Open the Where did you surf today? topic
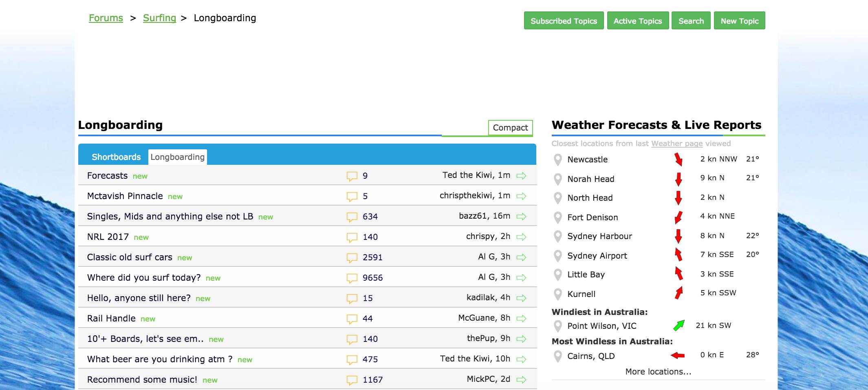This screenshot has height=390, width=868. coord(144,278)
